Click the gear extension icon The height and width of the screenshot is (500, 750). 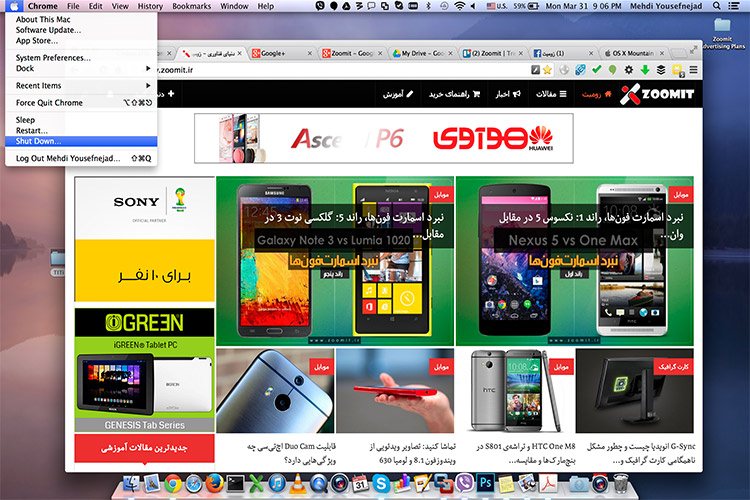click(x=629, y=70)
